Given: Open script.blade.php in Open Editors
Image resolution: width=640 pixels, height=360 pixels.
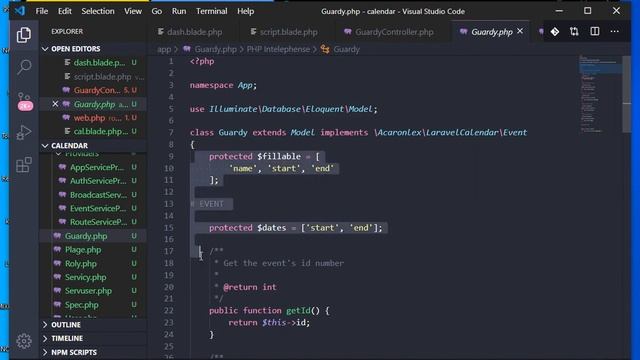Looking at the screenshot, I should pos(102,76).
